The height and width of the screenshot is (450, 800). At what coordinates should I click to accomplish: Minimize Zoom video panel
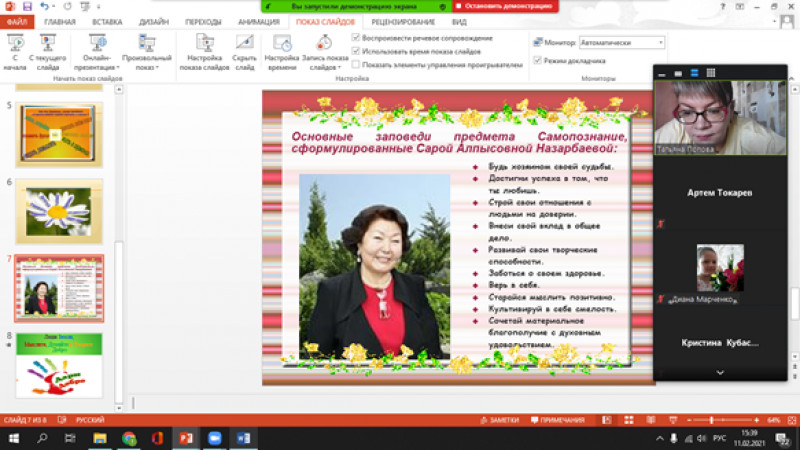pyautogui.click(x=662, y=73)
